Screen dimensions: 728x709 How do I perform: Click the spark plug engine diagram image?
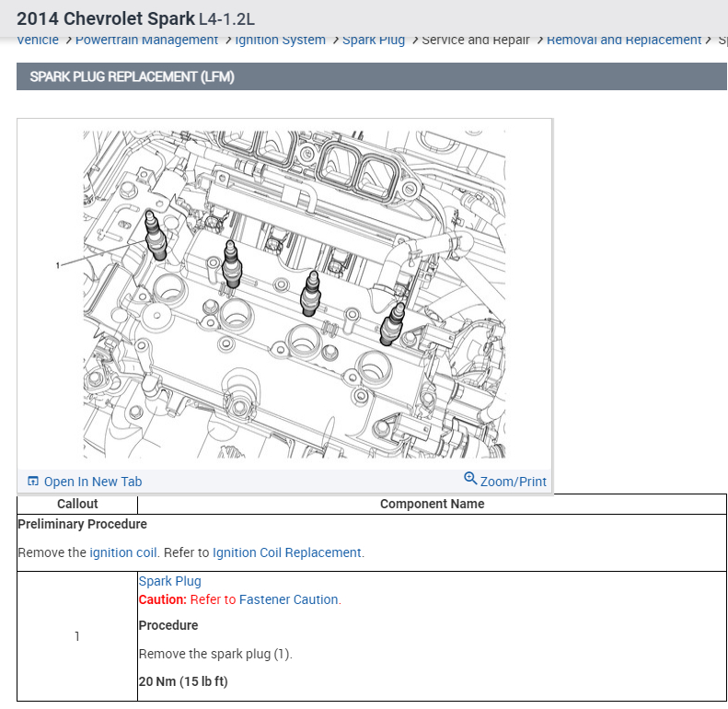tap(295, 294)
